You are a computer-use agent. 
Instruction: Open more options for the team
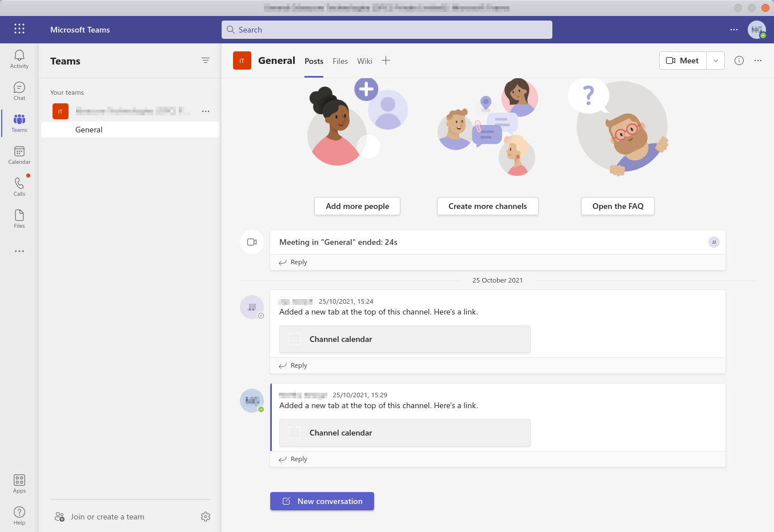click(206, 111)
